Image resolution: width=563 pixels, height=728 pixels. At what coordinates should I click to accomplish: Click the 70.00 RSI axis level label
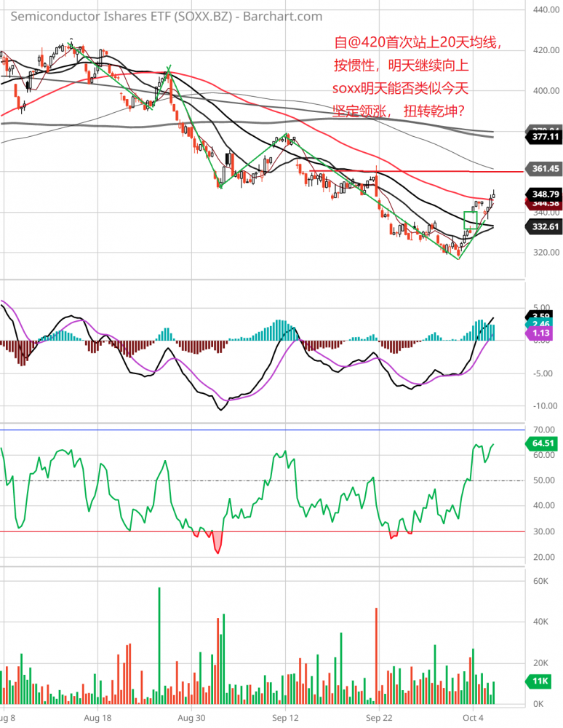pyautogui.click(x=542, y=430)
